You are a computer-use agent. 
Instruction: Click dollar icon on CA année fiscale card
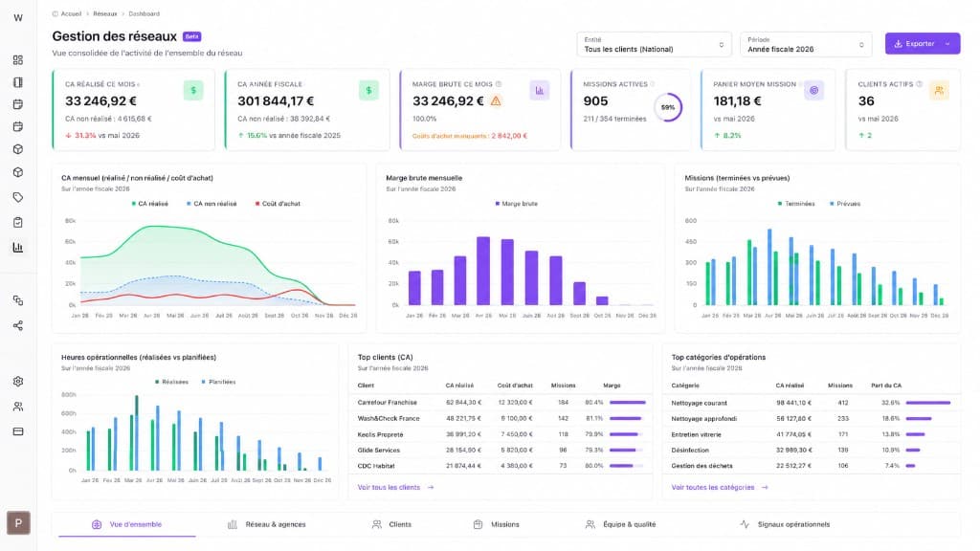(368, 91)
